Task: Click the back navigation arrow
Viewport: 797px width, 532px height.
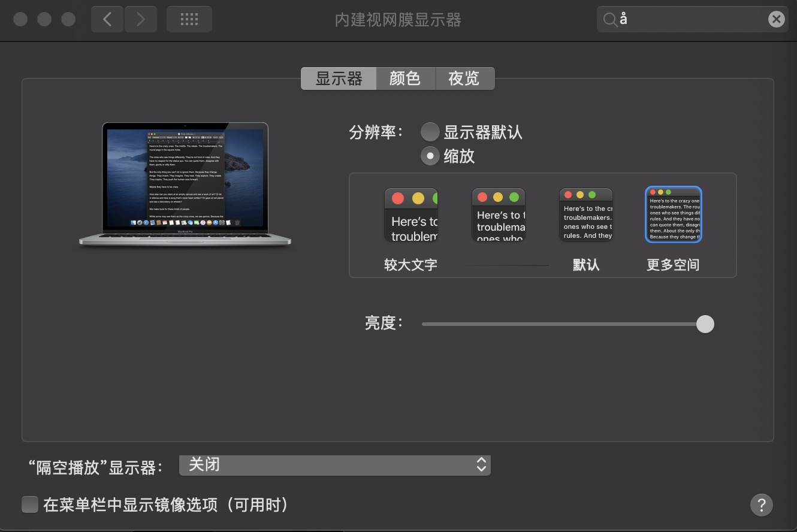Action: pyautogui.click(x=107, y=19)
